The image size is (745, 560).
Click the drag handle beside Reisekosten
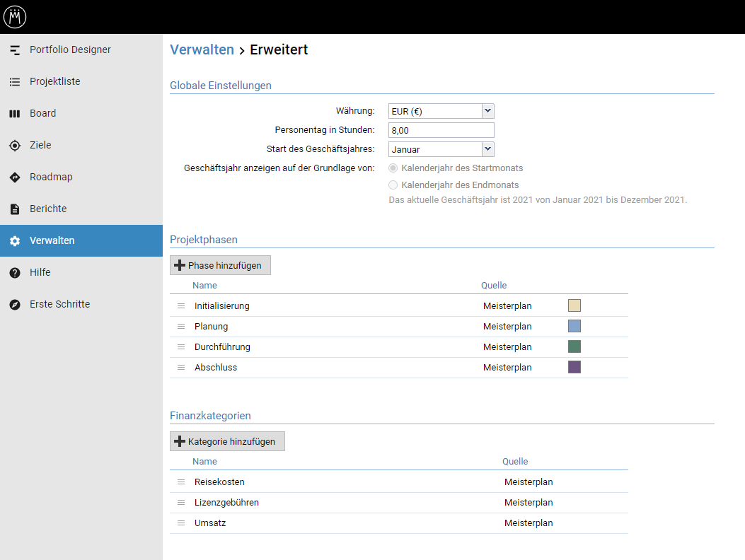[180, 482]
